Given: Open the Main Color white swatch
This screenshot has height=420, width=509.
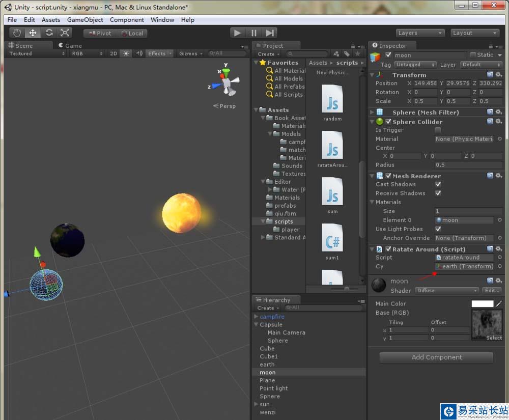Looking at the screenshot, I should coord(482,304).
